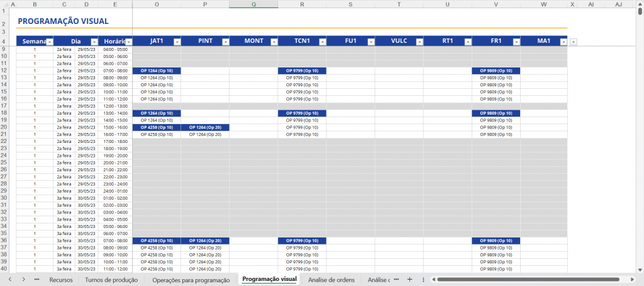Open the Turnos de produção sheet
644x286 pixels.
point(111,279)
